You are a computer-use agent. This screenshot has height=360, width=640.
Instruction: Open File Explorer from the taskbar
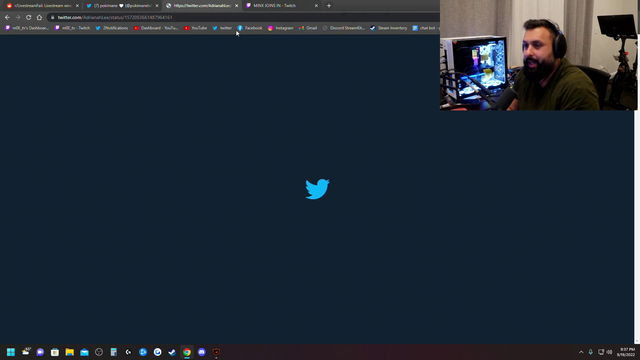pyautogui.click(x=69, y=352)
